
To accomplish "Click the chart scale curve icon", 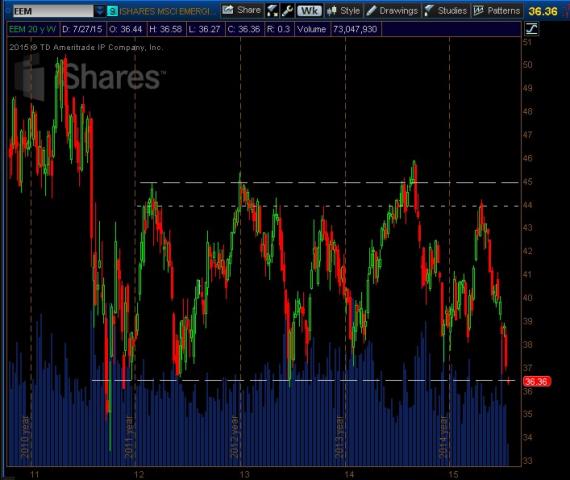I will pos(531,29).
